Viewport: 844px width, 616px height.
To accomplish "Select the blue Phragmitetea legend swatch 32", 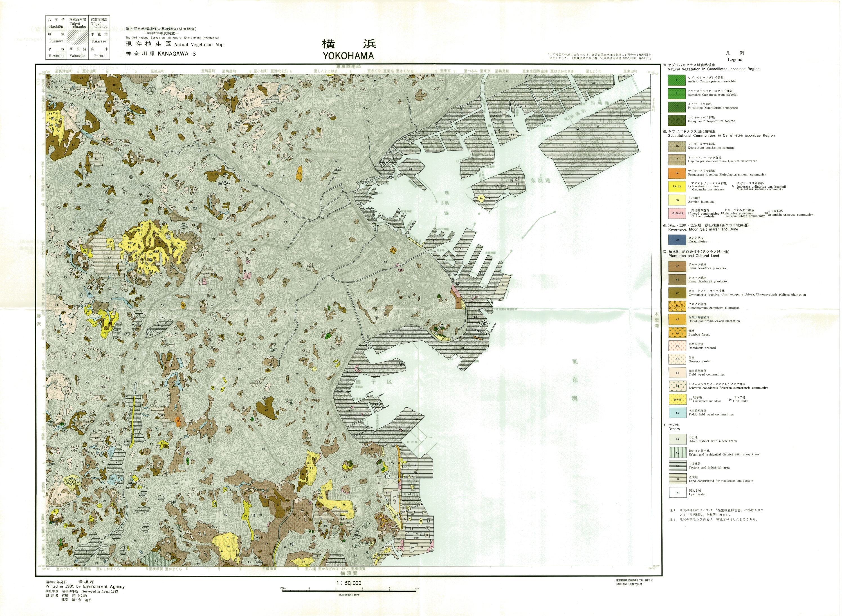I will click(677, 240).
